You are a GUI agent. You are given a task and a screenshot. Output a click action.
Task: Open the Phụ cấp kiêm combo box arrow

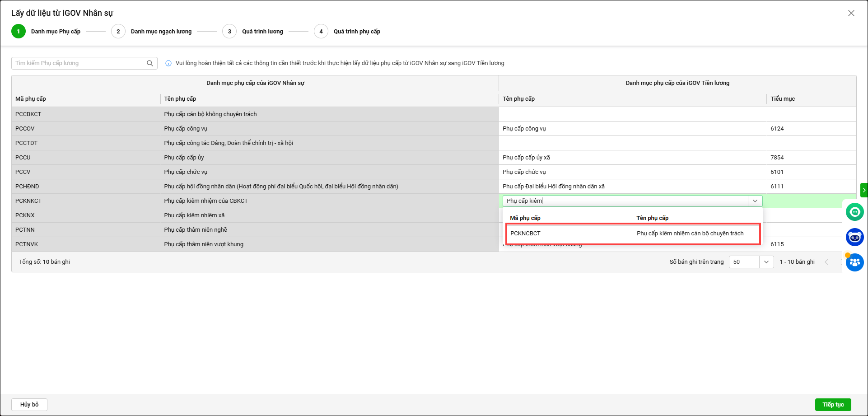click(x=755, y=201)
